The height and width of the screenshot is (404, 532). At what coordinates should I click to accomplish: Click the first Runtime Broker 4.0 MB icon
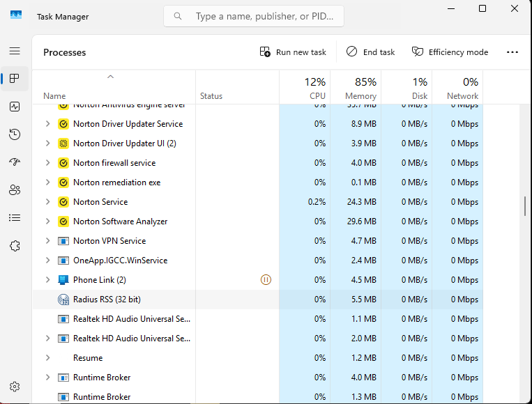click(x=63, y=378)
